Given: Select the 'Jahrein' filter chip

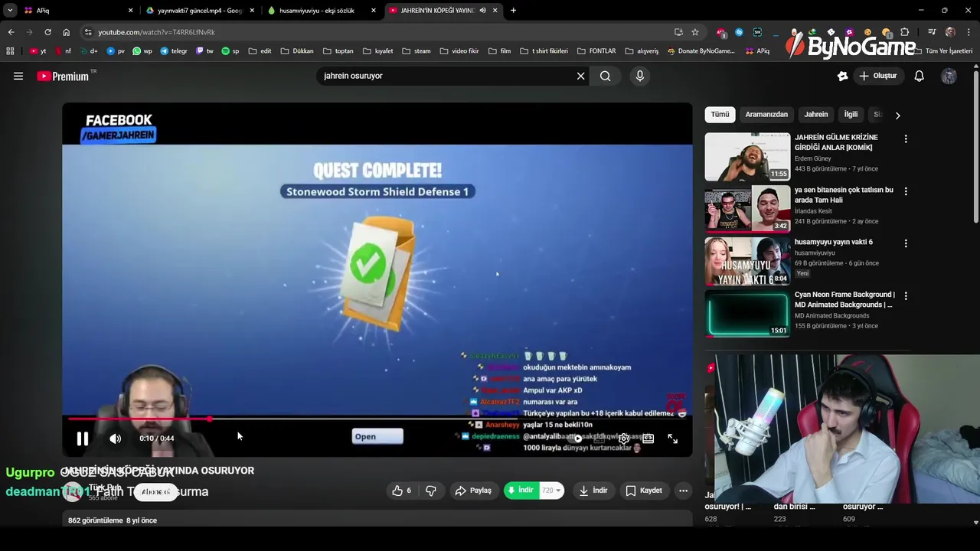Looking at the screenshot, I should pyautogui.click(x=815, y=114).
